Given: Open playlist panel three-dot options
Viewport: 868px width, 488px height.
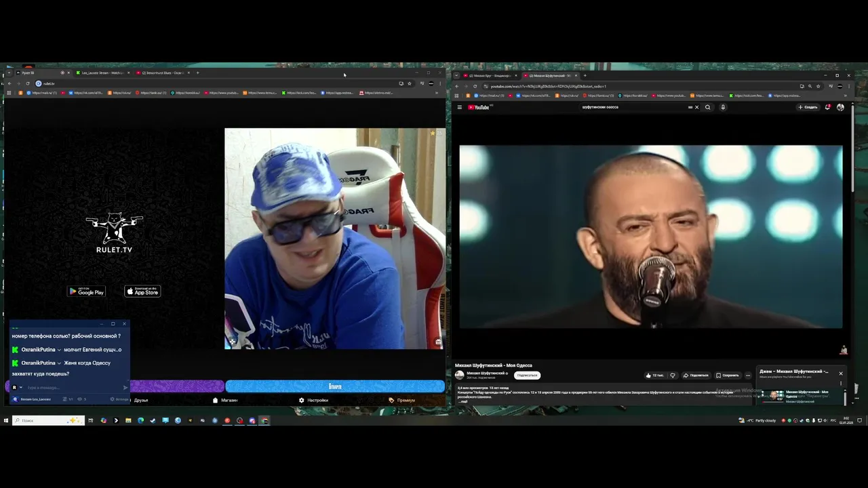Looking at the screenshot, I should [841, 383].
